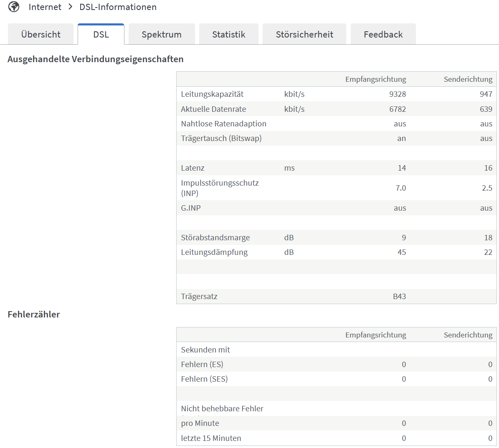Select the Trägersatz value B43
Screen dimensions: 499x448
pyautogui.click(x=399, y=296)
